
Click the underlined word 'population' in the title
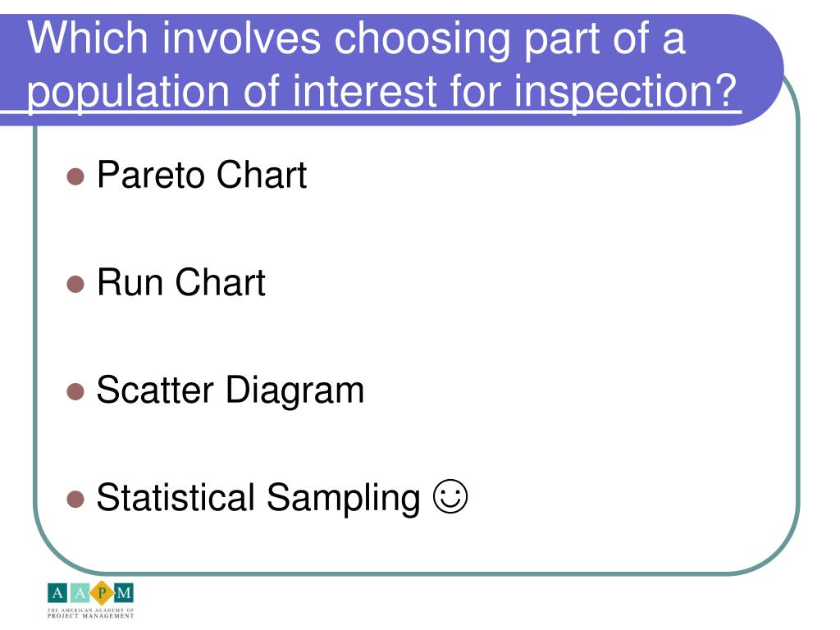click(127, 92)
